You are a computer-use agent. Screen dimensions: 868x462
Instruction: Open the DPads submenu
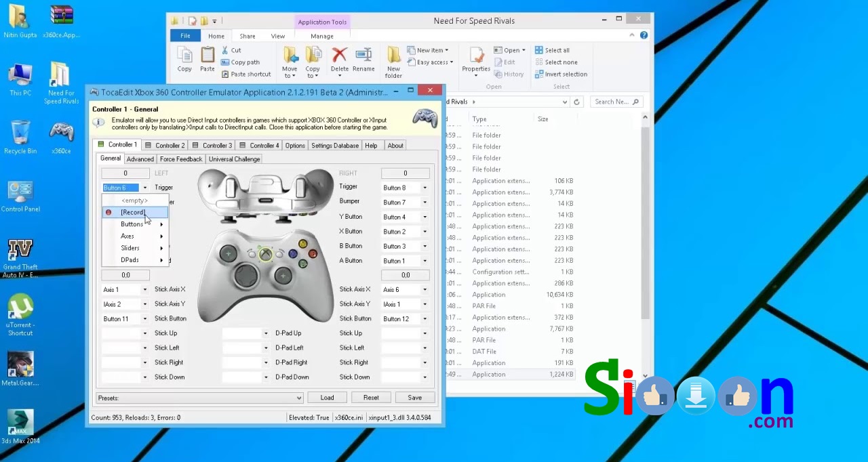(135, 260)
